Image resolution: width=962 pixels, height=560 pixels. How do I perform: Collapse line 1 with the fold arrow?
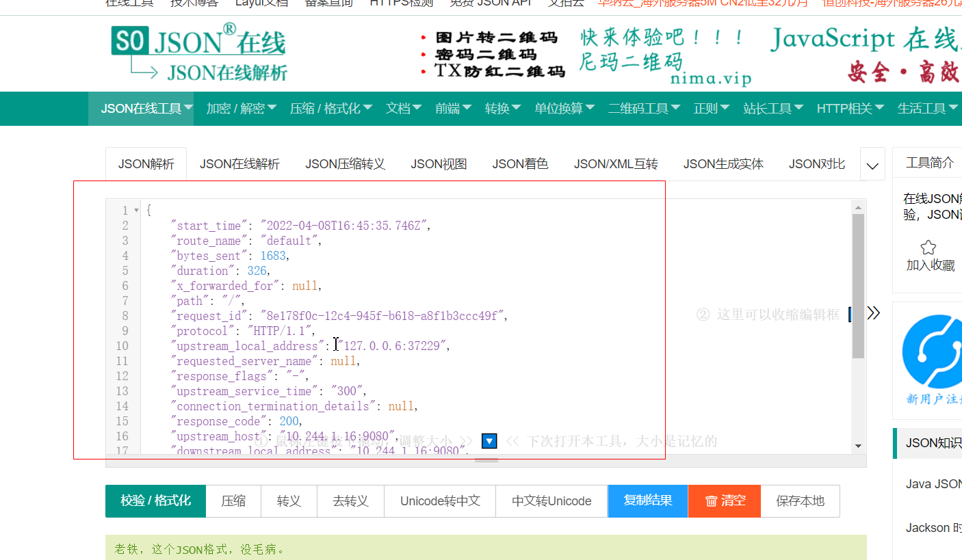point(137,211)
